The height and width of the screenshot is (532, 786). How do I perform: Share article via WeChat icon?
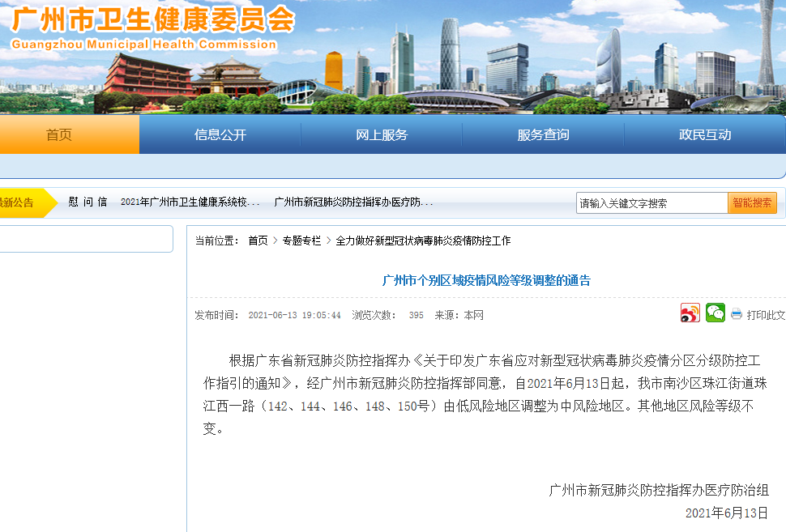(716, 313)
